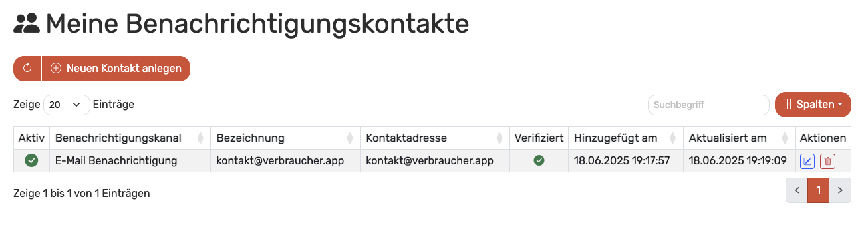Viewport: 868px width, 245px height.
Task: Sort by Aktualisiert am column
Action: coord(740,138)
